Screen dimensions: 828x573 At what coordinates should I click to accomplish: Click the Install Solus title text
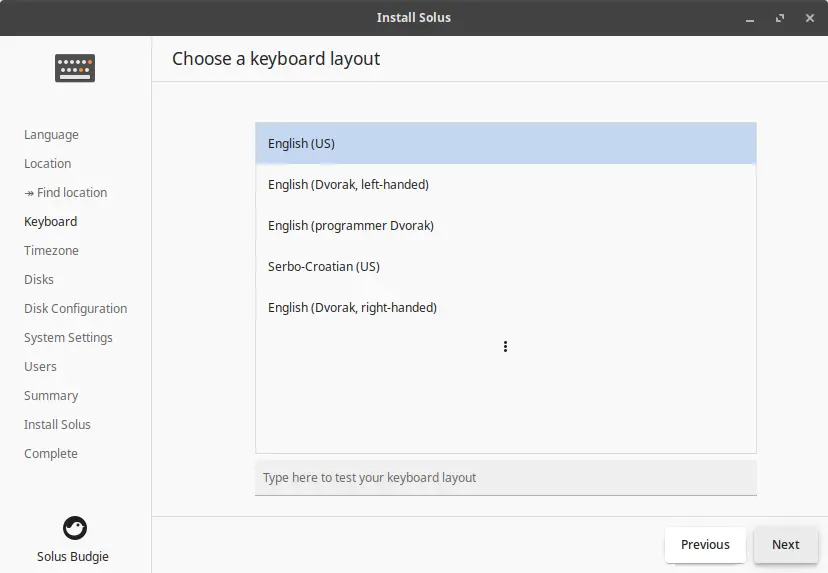click(413, 18)
